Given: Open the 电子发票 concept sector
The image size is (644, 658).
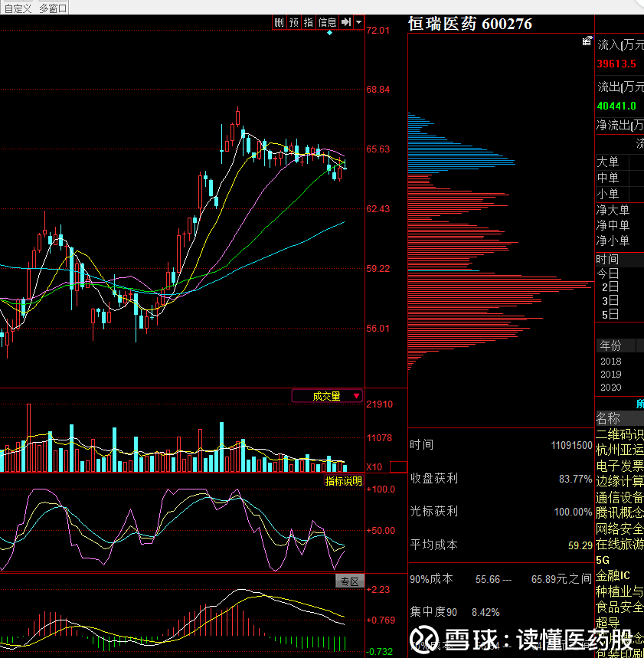Looking at the screenshot, I should [619, 466].
